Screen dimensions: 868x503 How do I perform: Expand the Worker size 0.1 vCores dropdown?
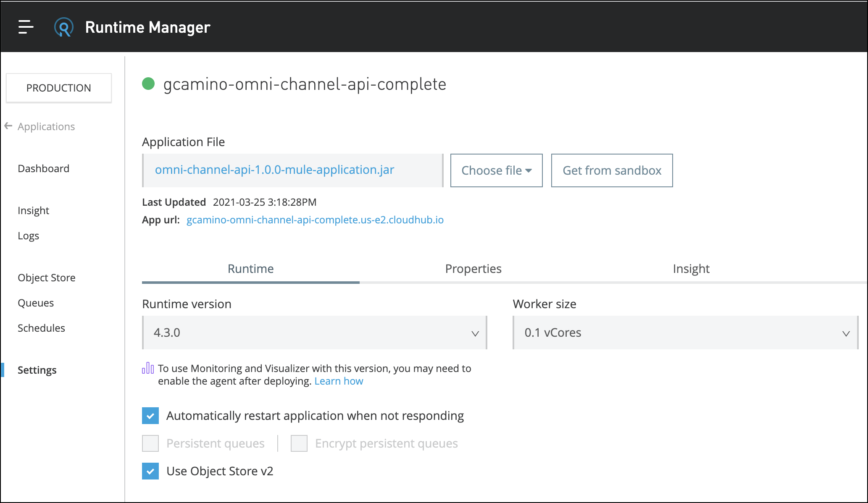pyautogui.click(x=686, y=333)
